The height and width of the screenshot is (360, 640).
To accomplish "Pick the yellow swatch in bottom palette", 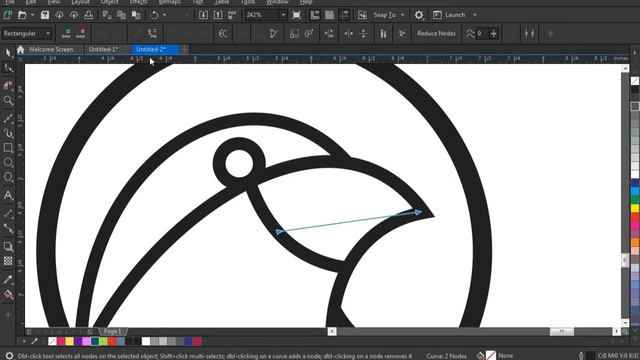I will (69, 341).
